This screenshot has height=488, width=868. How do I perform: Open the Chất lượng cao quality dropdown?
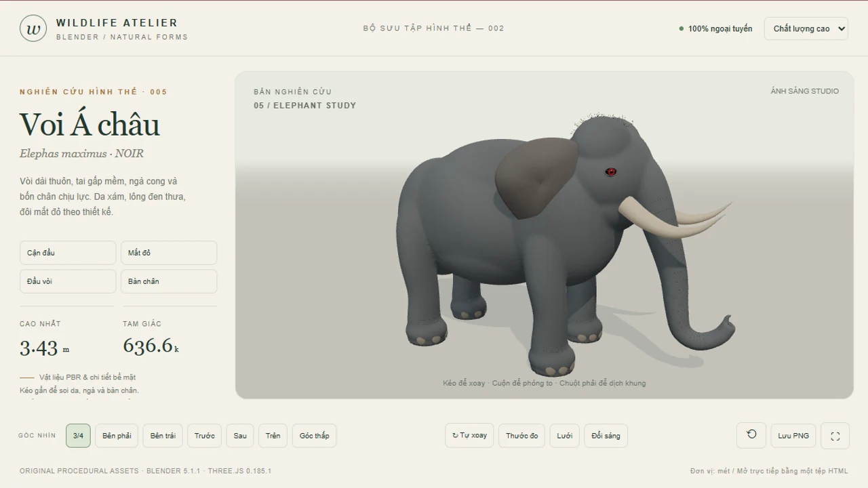(x=806, y=28)
